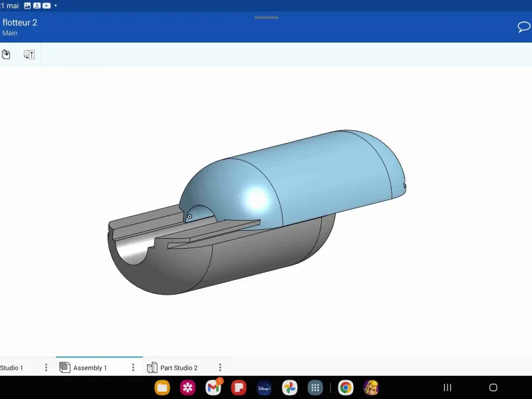Tap the image notification status icon
Viewport: 532px width, 399px height.
27,6
